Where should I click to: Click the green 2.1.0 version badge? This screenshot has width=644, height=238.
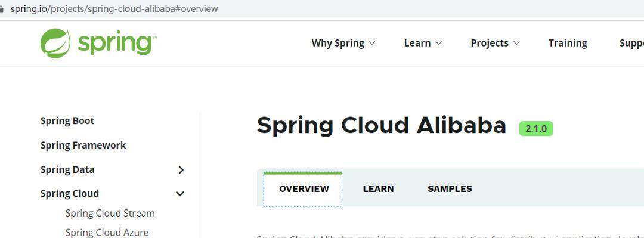536,129
